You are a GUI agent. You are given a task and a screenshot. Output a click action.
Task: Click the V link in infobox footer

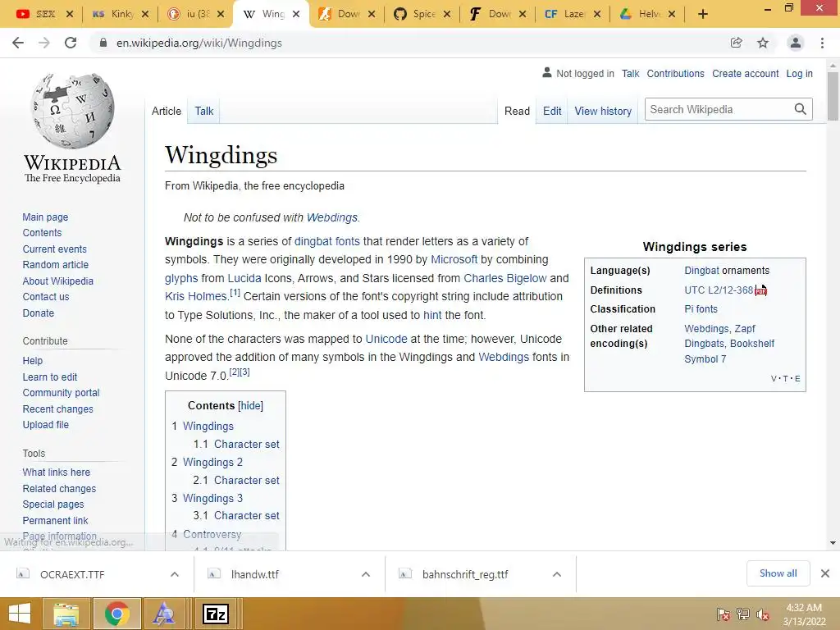click(x=774, y=379)
